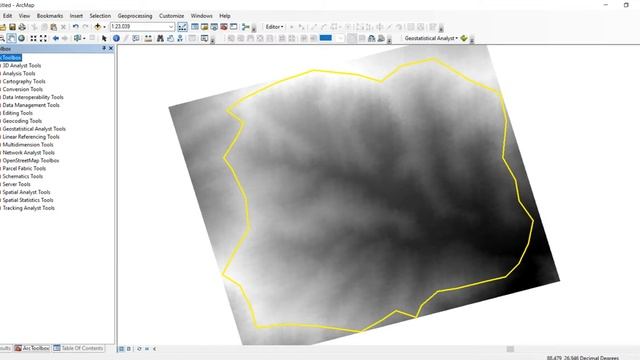Open the View menu
640x360 pixels.
24,16
